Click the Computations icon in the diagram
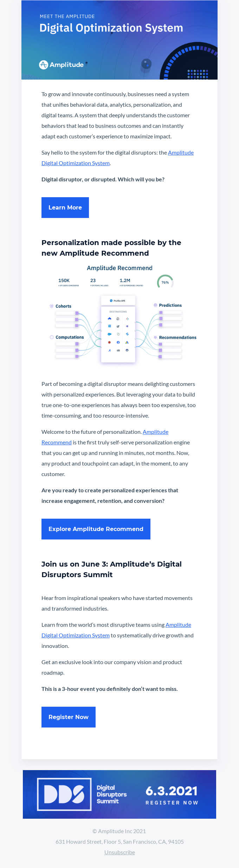The height and width of the screenshot is (868, 239). click(52, 337)
